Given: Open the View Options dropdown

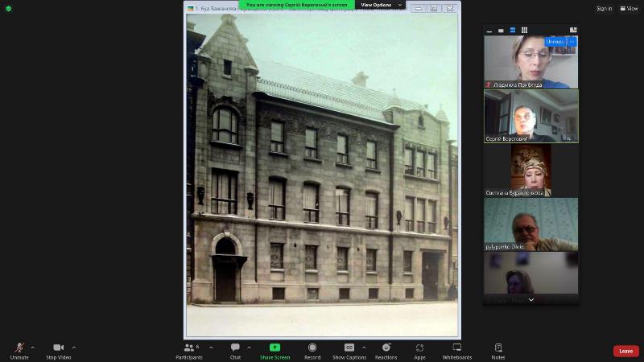Looking at the screenshot, I should 380,5.
